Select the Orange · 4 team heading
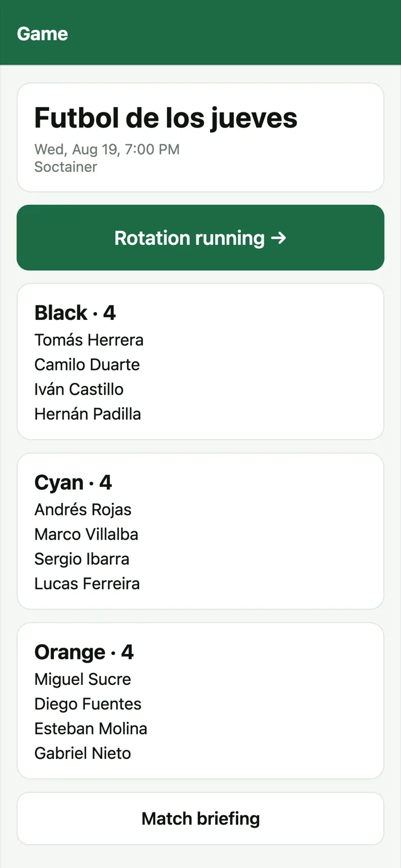 tap(84, 652)
